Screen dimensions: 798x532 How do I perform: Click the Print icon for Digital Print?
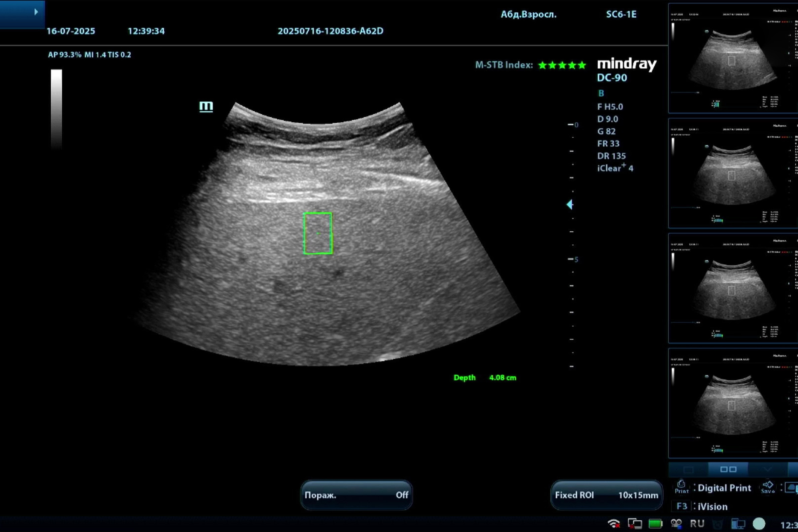(x=681, y=487)
